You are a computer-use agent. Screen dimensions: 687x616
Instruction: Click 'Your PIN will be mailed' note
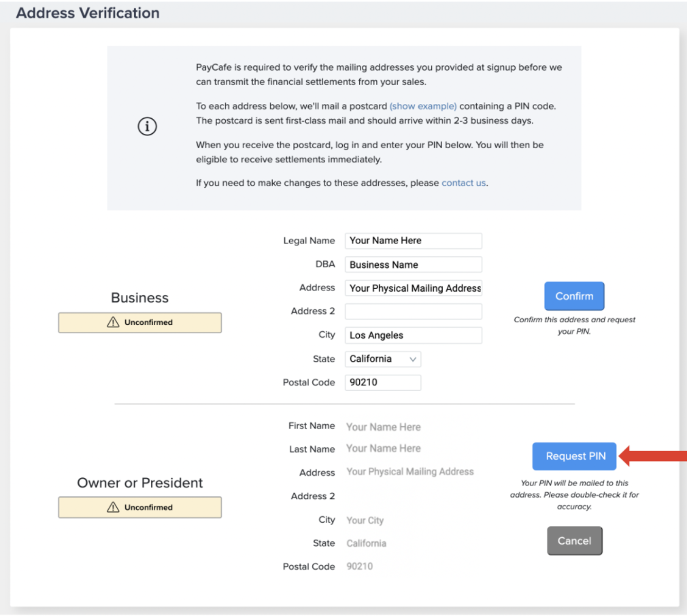(x=574, y=495)
